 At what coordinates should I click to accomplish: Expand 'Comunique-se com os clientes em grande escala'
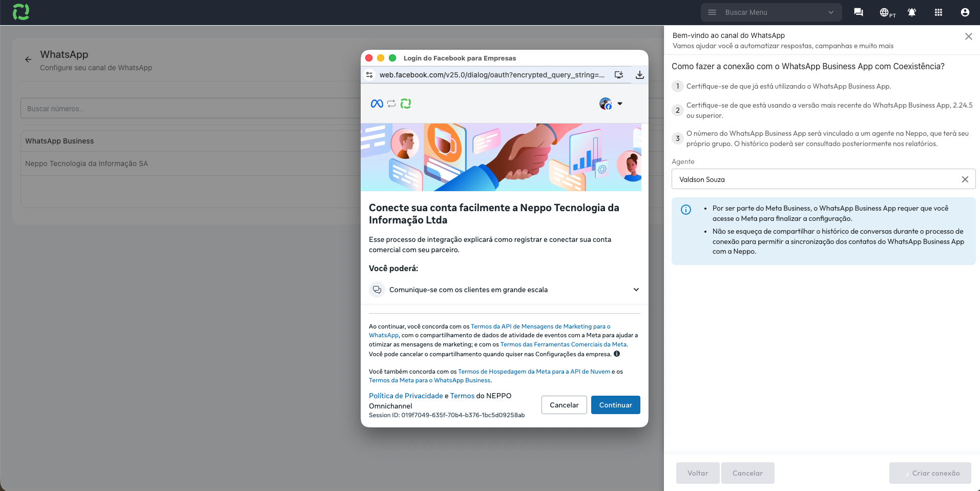pyautogui.click(x=505, y=290)
